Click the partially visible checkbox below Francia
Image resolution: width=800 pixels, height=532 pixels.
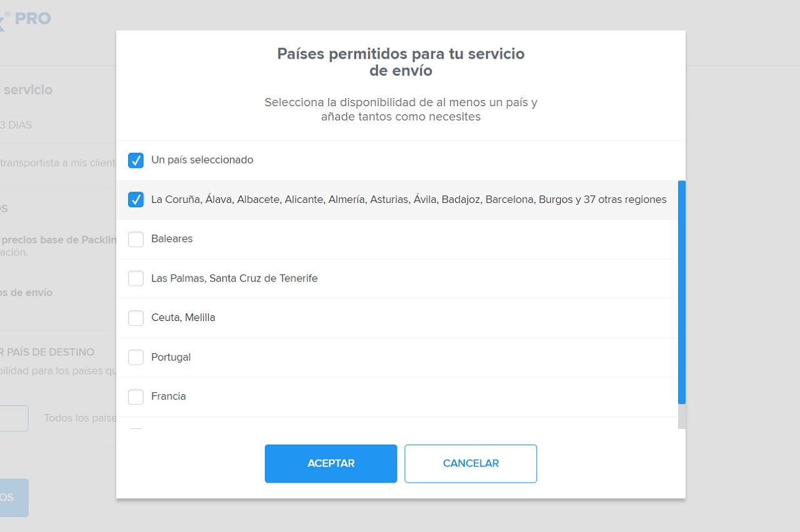tap(136, 428)
